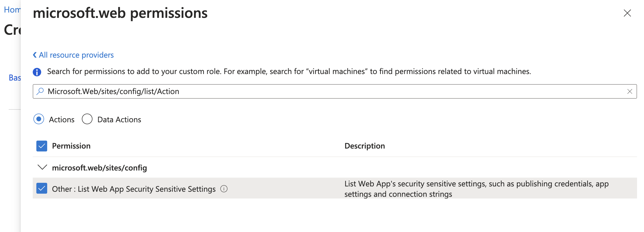Open the info tooltip beside the Sensitive Settings permission
Viewport: 644px width, 232px height.
point(224,189)
